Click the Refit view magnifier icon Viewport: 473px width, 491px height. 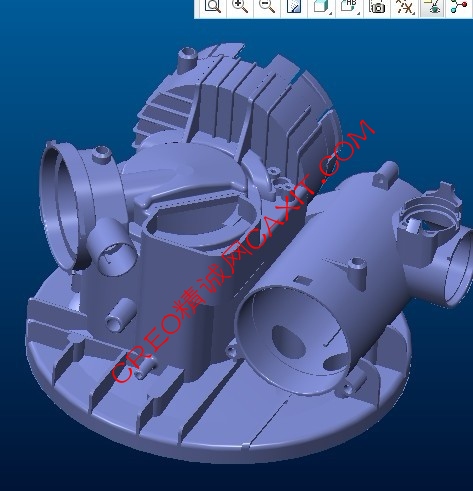click(x=213, y=6)
